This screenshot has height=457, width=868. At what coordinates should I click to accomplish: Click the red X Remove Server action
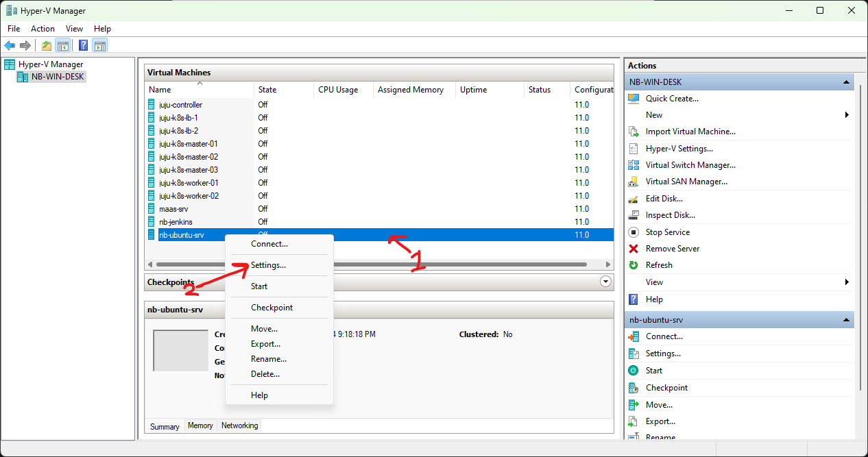click(x=672, y=249)
